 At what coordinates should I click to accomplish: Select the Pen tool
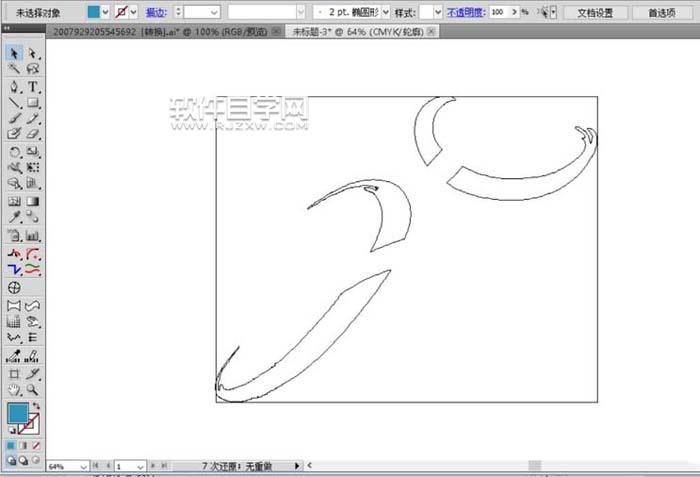14,87
